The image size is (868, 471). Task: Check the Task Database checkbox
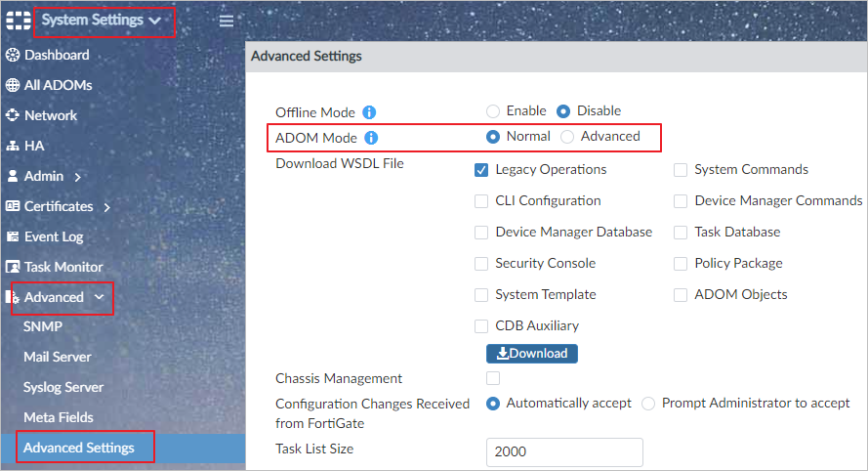(x=681, y=233)
